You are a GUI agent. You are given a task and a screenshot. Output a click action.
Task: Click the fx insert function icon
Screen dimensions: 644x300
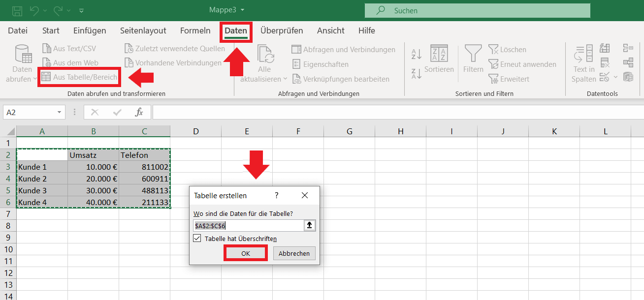(x=139, y=112)
